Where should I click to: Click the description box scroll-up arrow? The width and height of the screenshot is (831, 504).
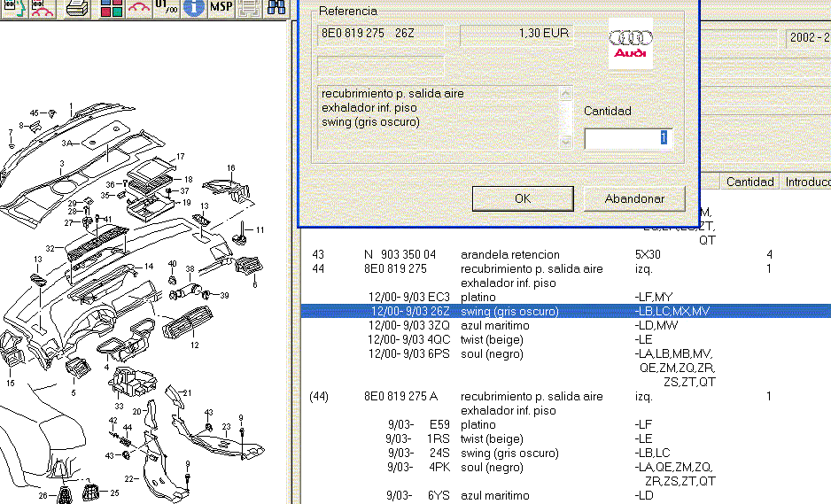[565, 93]
